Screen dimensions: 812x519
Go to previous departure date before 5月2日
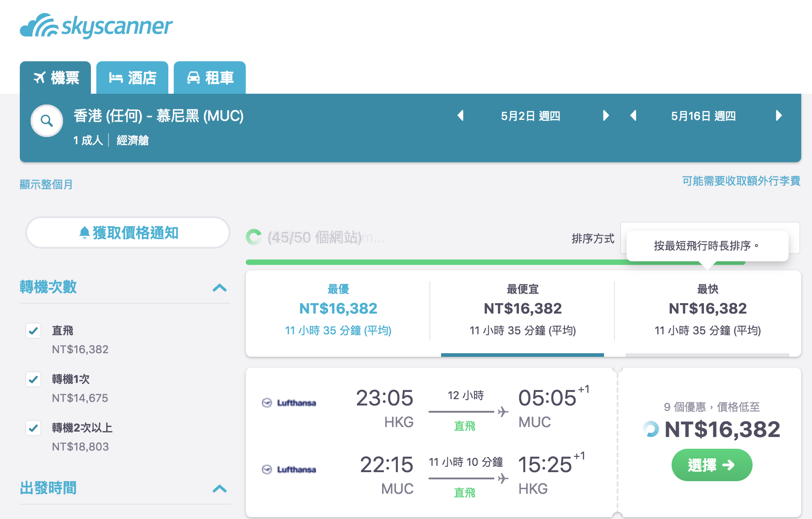[460, 116]
